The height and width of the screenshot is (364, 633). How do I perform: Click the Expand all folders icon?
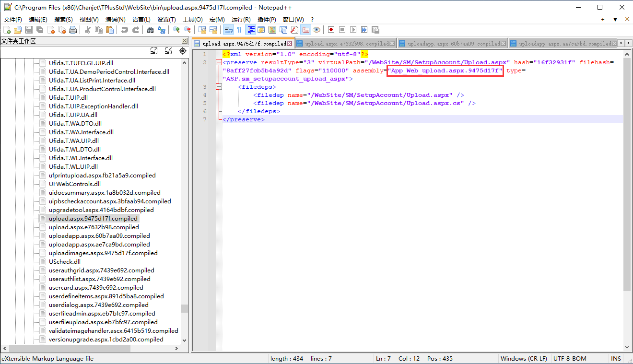click(x=154, y=51)
